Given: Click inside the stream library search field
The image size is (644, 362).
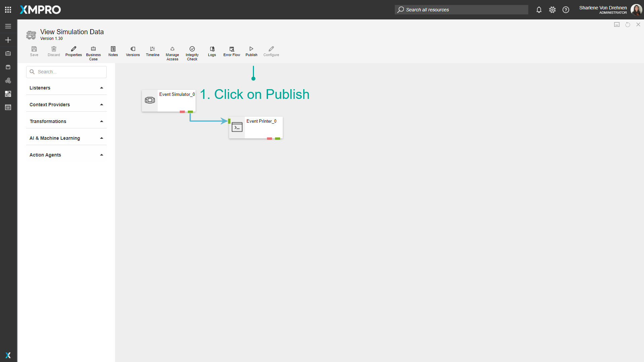Looking at the screenshot, I should [x=66, y=72].
